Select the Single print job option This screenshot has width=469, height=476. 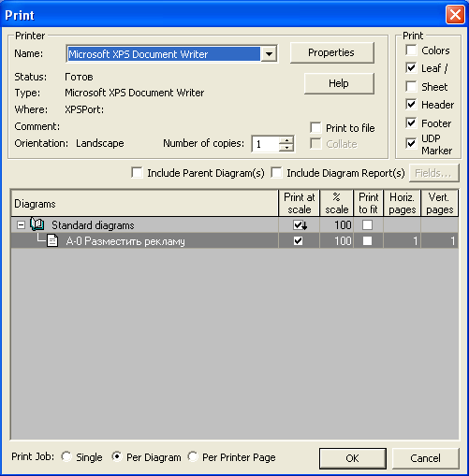click(66, 456)
